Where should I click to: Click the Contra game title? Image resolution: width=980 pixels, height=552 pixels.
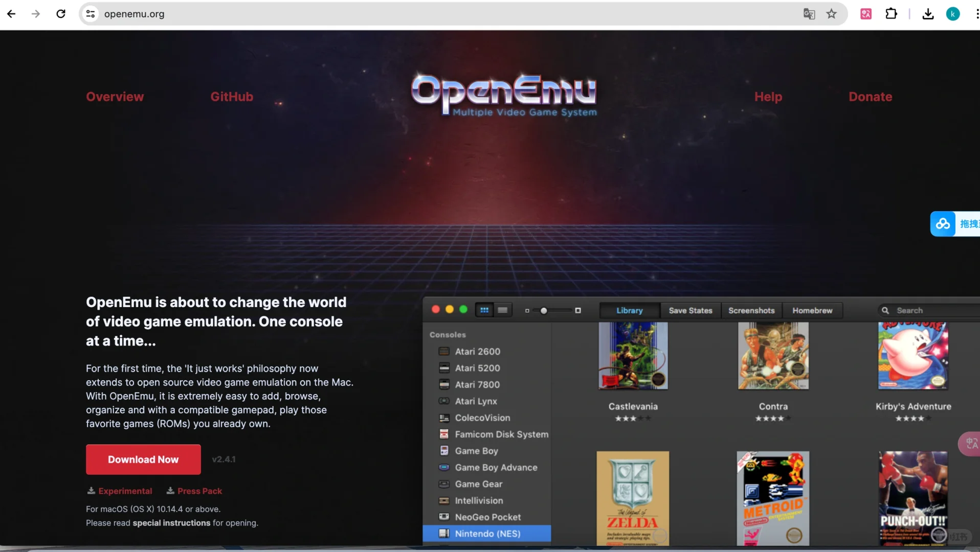[773, 406]
